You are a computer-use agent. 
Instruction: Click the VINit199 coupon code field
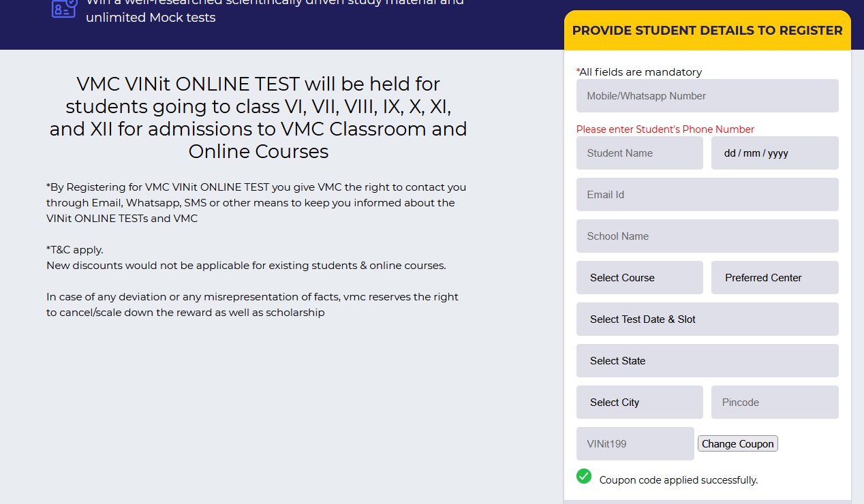pos(635,444)
